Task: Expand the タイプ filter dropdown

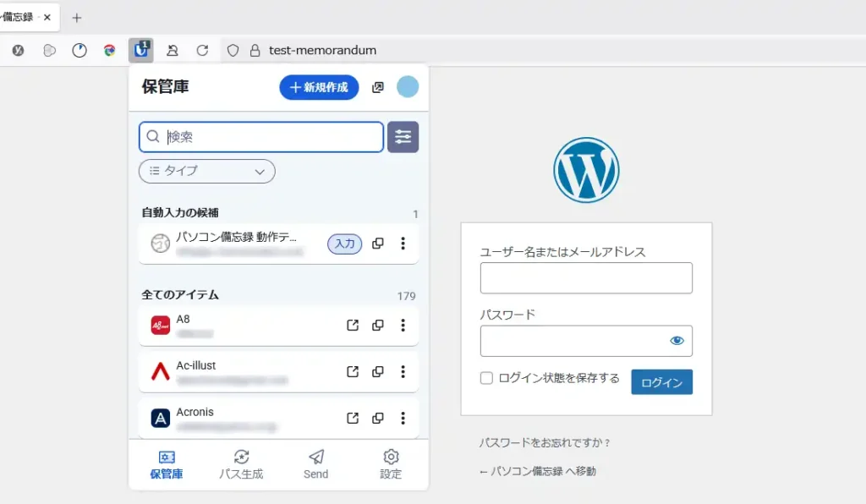Action: (206, 171)
